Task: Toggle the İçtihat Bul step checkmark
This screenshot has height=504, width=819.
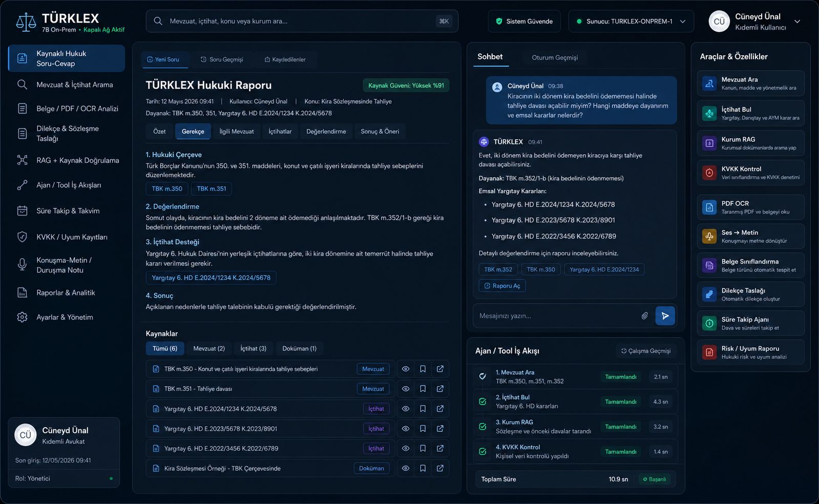Action: coord(482,402)
